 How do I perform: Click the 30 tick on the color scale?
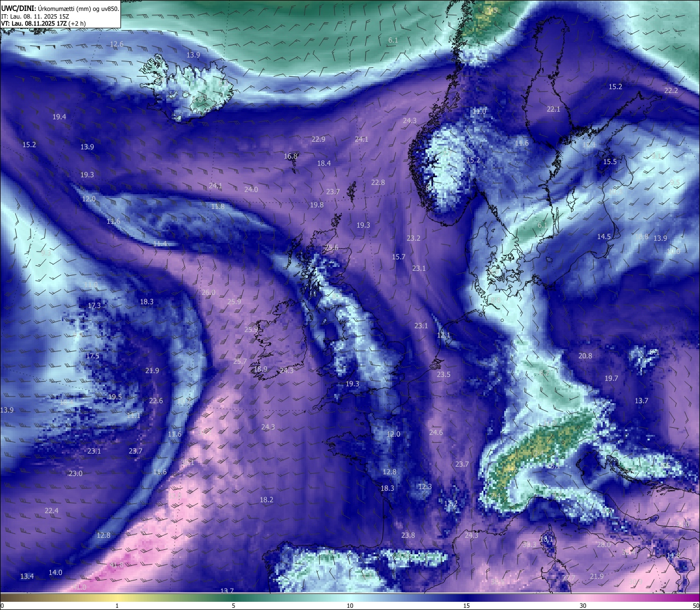point(583,606)
